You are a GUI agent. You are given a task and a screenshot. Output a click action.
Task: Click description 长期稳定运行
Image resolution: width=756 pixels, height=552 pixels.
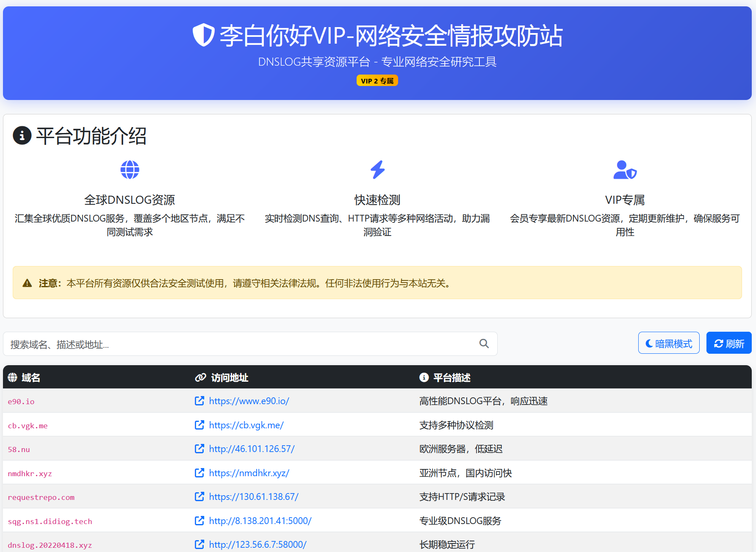[x=447, y=544]
